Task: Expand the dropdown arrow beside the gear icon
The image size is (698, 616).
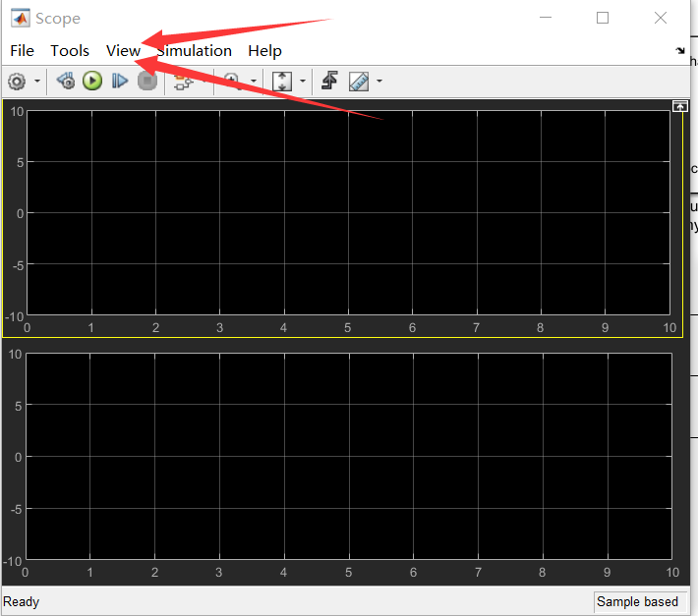Action: click(x=37, y=81)
